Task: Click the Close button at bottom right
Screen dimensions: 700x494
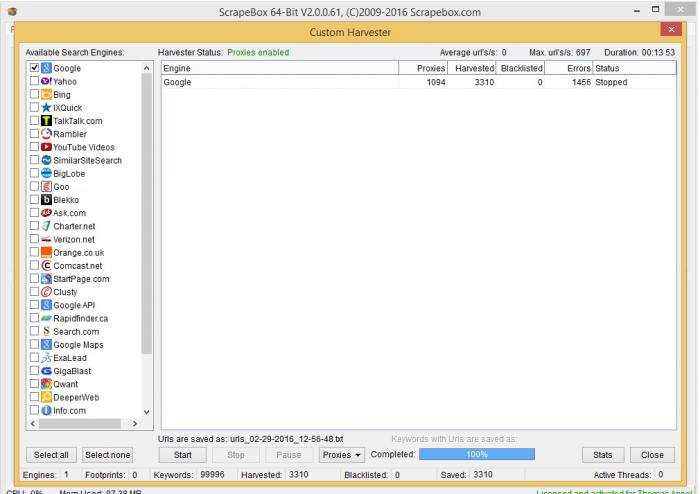Action: tap(652, 455)
